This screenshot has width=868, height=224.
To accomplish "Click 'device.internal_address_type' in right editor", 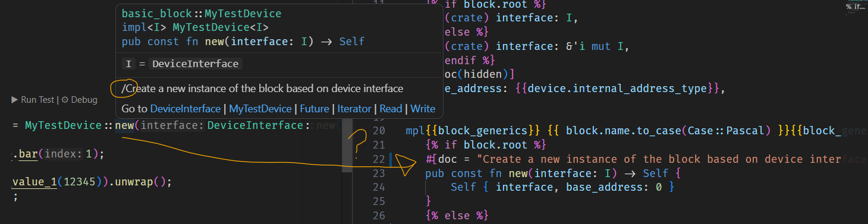I will click(617, 89).
